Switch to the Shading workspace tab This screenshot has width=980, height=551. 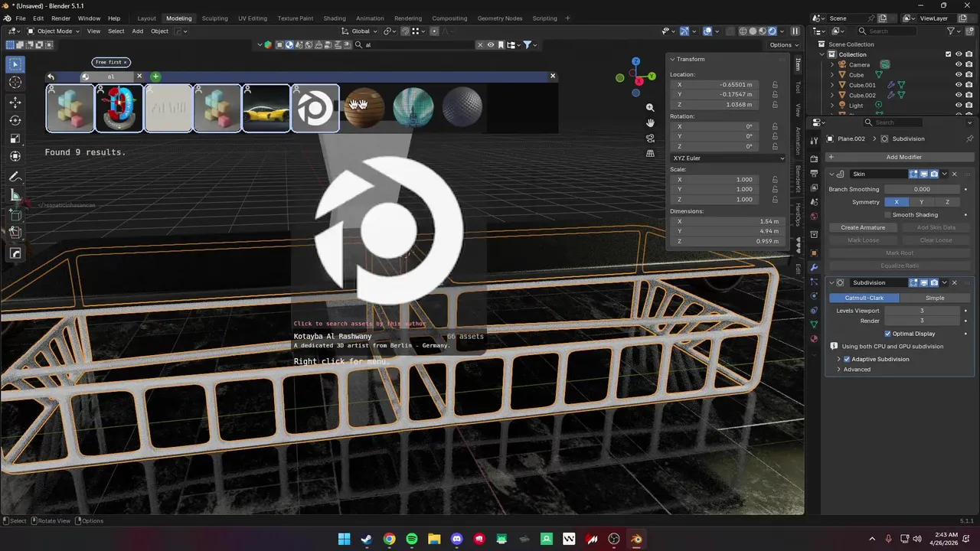click(x=334, y=18)
